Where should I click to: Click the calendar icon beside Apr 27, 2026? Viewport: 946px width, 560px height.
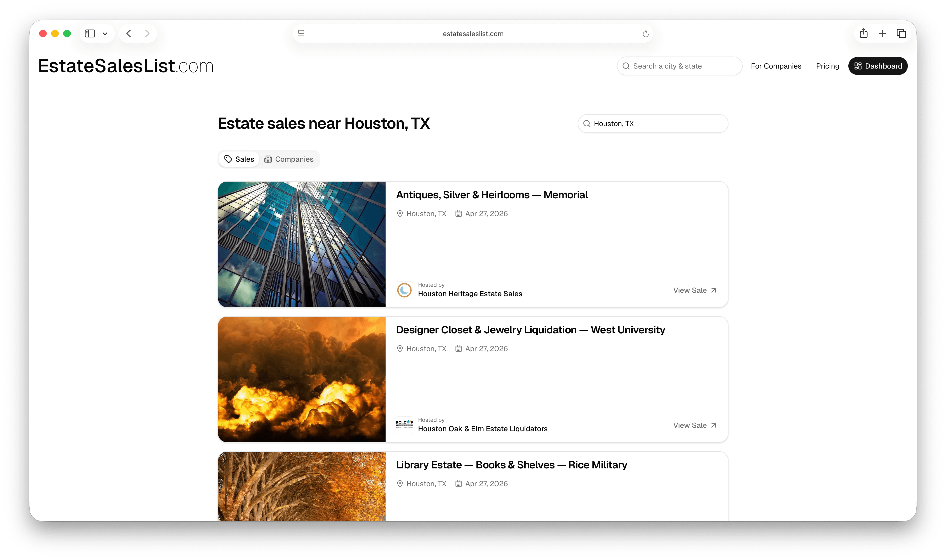(x=459, y=214)
